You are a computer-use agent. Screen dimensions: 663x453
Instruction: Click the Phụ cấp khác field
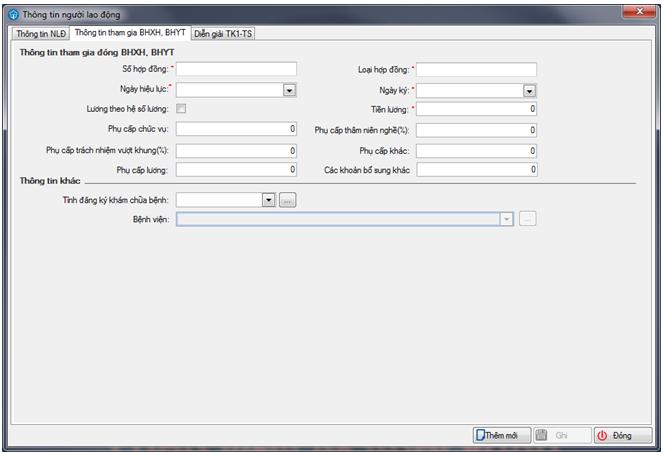[477, 151]
